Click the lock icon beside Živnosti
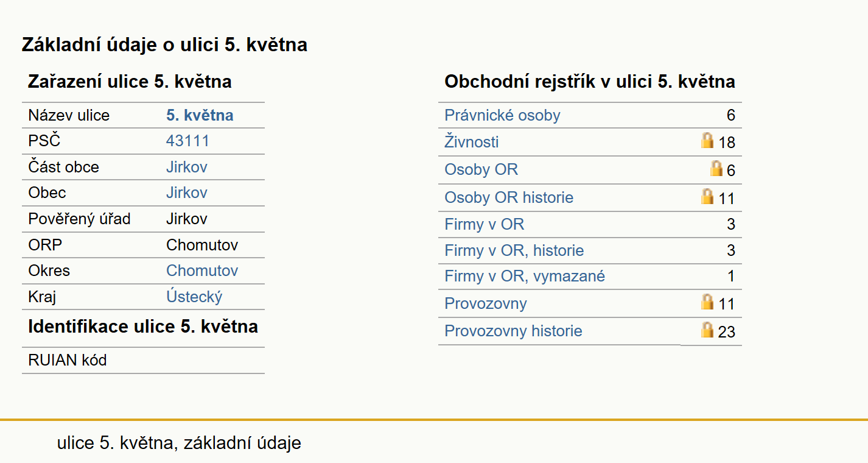This screenshot has width=868, height=463. pyautogui.click(x=707, y=141)
